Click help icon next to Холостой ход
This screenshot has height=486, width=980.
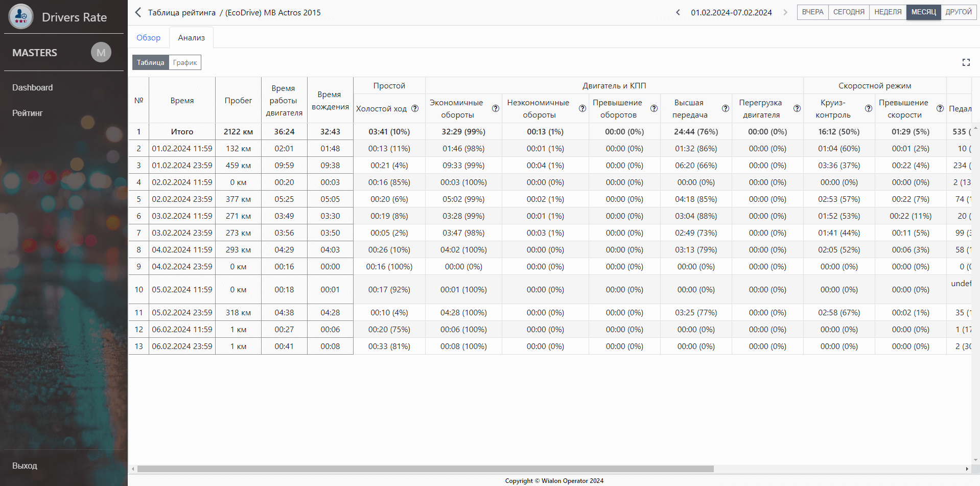click(415, 108)
